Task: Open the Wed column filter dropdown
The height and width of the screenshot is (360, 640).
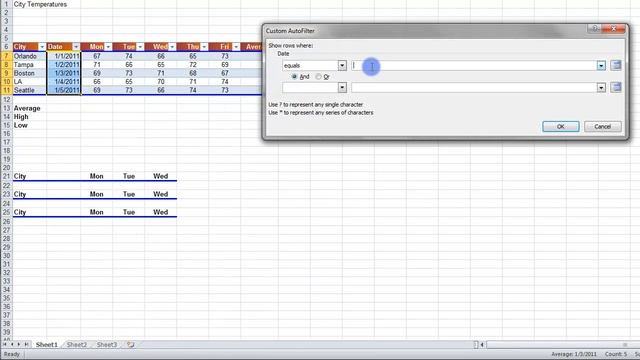Action: (x=172, y=47)
